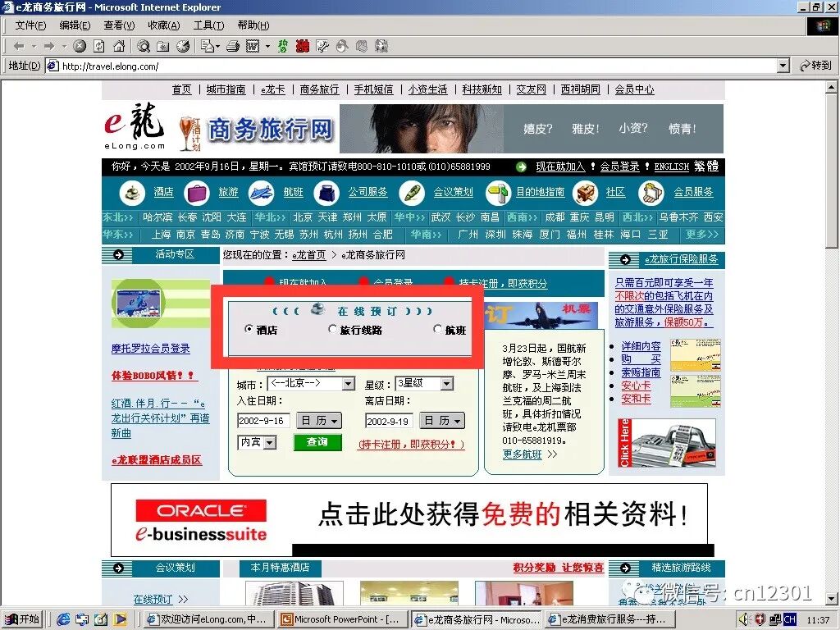
Task: Click the check-in date field 2002-9-16
Action: (x=263, y=421)
